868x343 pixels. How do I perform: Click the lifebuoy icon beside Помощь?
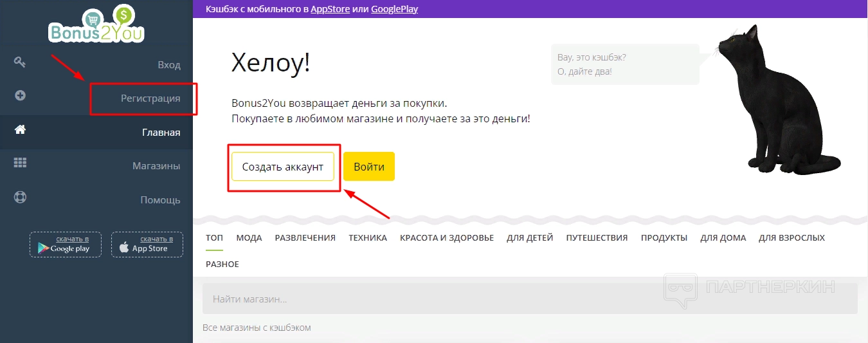[20, 197]
